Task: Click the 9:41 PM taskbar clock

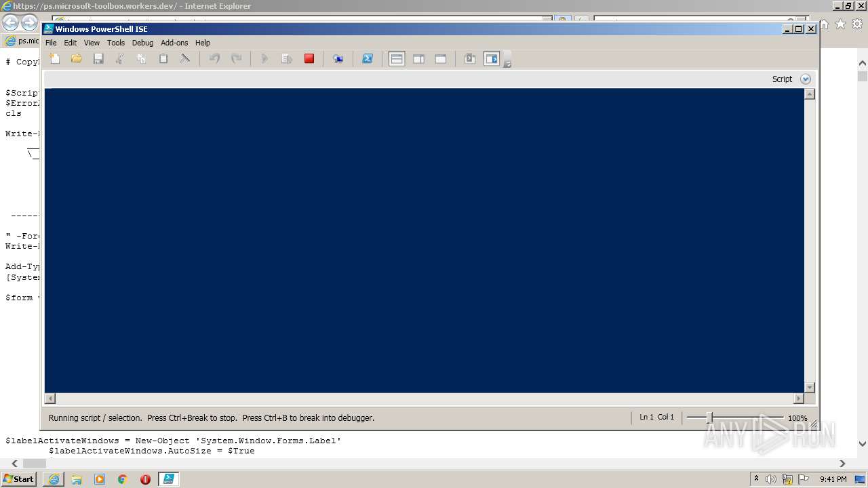Action: [833, 479]
